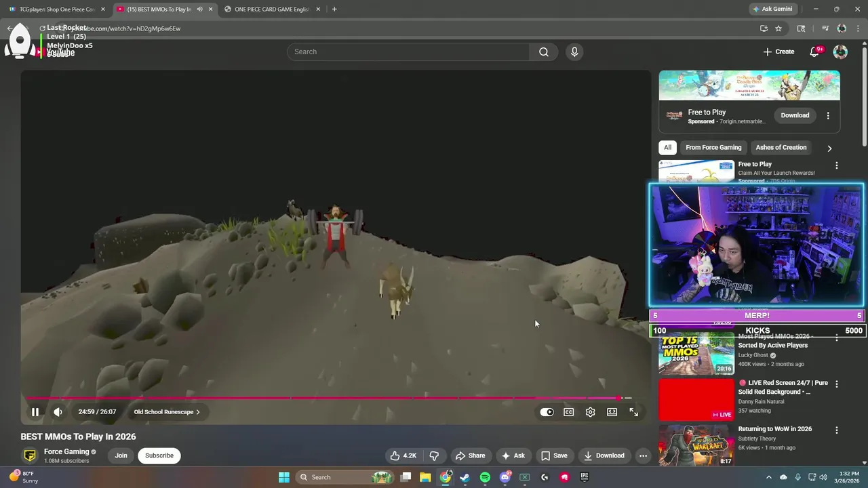868x488 pixels.
Task: Bookmark this page star icon
Action: coord(778,28)
